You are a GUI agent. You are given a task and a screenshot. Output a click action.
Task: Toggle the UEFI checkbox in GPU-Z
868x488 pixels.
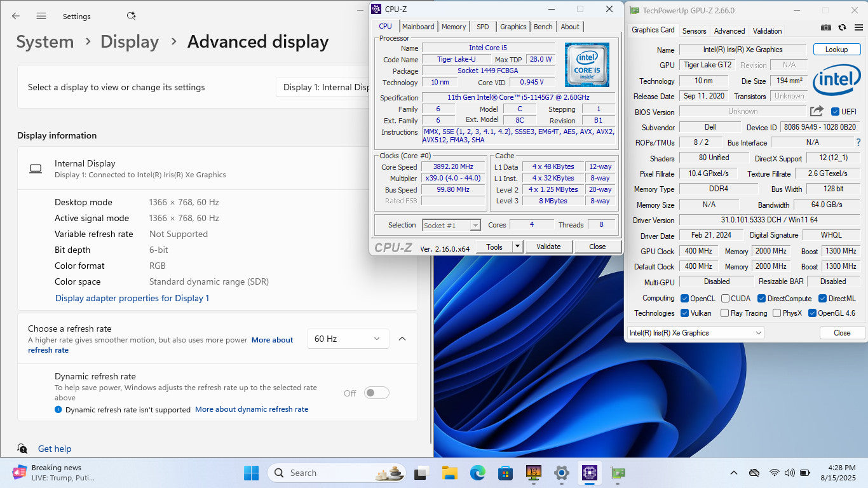835,112
